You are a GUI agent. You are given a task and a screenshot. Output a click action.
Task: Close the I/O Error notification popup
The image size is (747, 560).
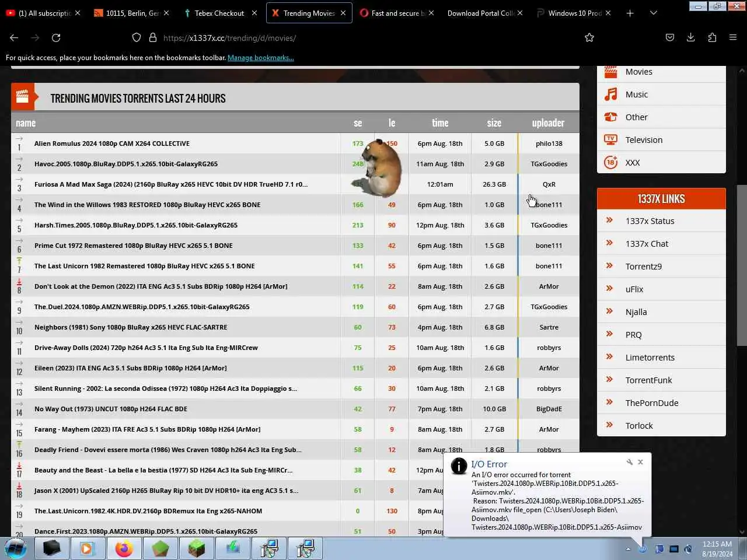[x=640, y=462]
